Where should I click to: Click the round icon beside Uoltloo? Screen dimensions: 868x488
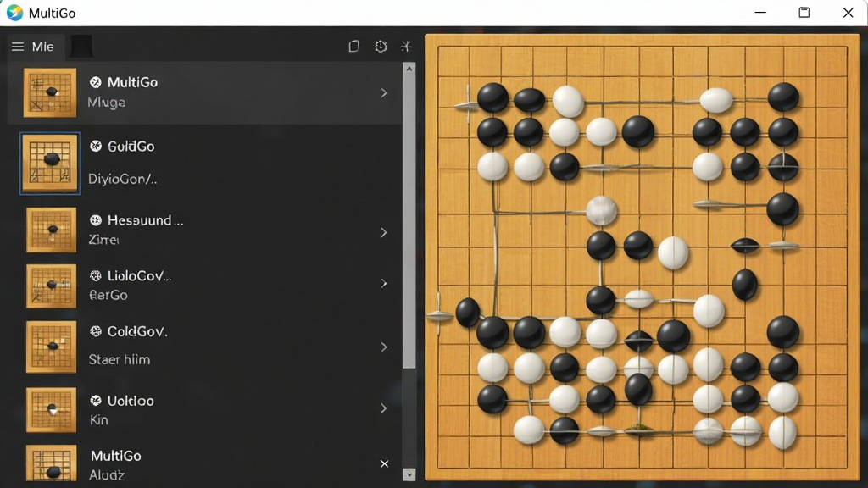(96, 401)
